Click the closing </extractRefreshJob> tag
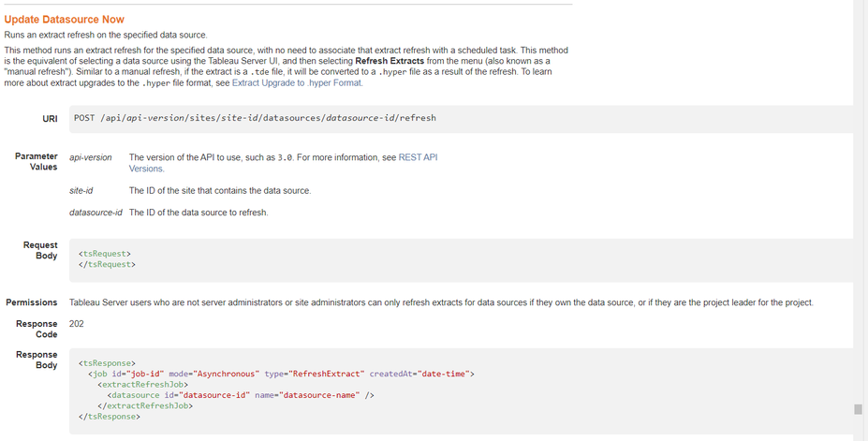868x441 pixels. (x=145, y=405)
